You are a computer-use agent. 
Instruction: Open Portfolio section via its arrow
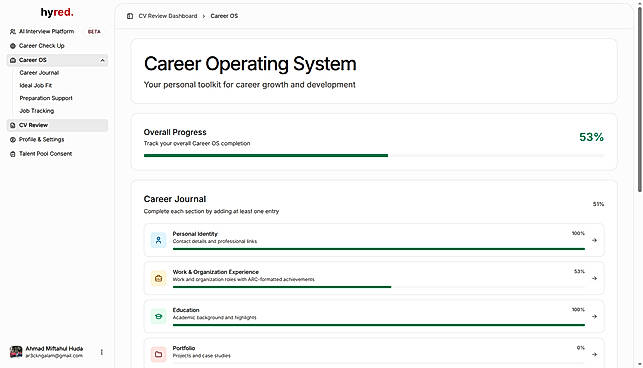(594, 354)
